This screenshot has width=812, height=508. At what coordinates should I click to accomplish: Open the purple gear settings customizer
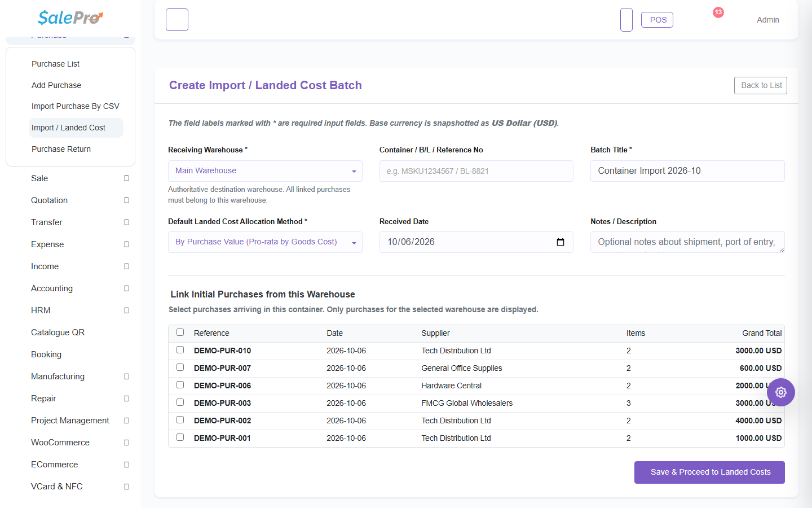coord(781,392)
